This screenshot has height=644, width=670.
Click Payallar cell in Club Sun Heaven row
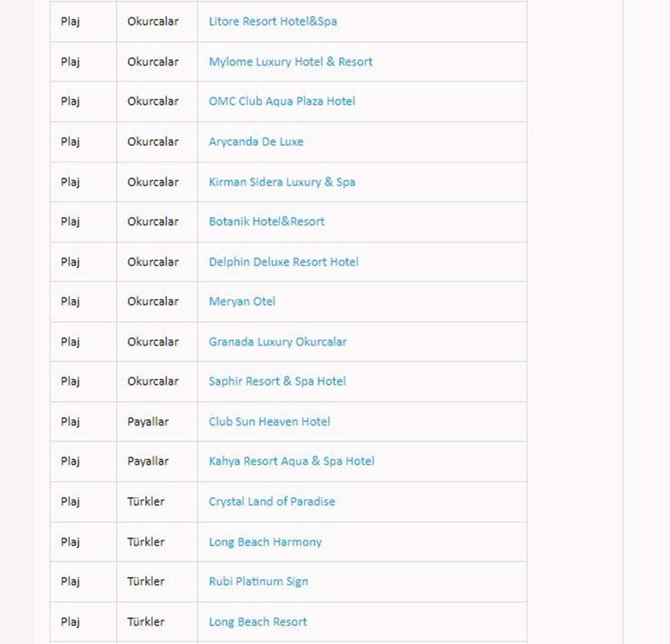tap(148, 422)
